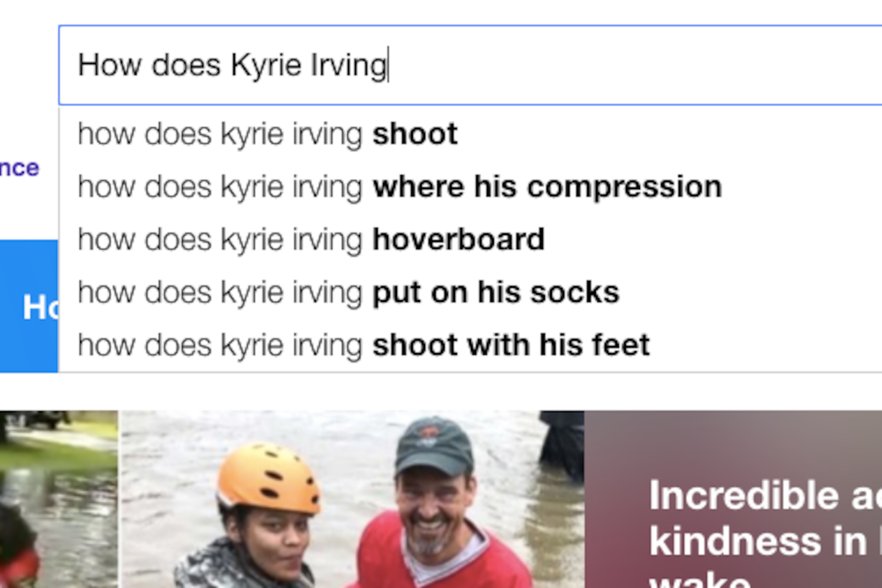882x588 pixels.
Task: Pick the 'hoverboard' autocomplete suggestion
Action: [x=470, y=240]
